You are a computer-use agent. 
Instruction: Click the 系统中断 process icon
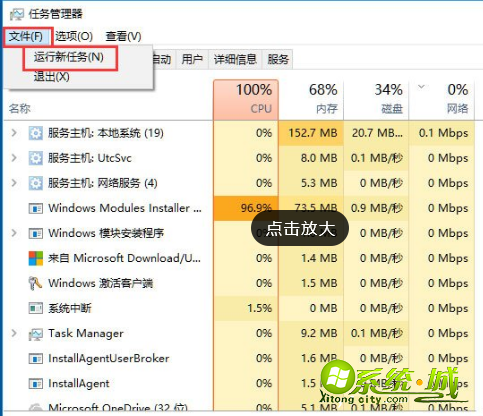35,308
